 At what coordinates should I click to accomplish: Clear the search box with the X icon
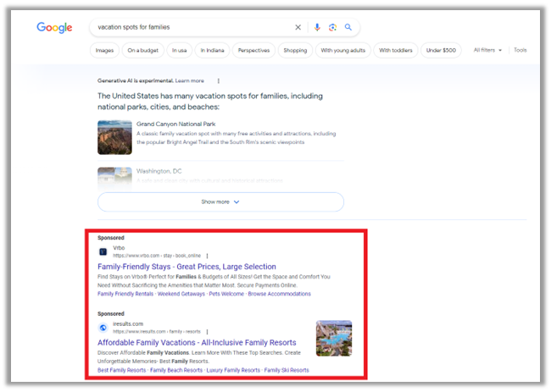(298, 27)
